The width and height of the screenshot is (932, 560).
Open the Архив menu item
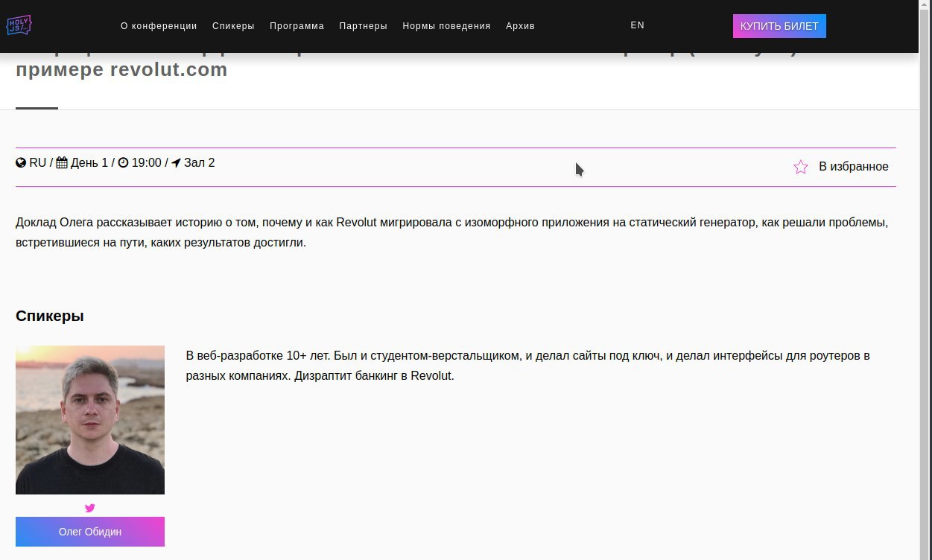tap(520, 26)
